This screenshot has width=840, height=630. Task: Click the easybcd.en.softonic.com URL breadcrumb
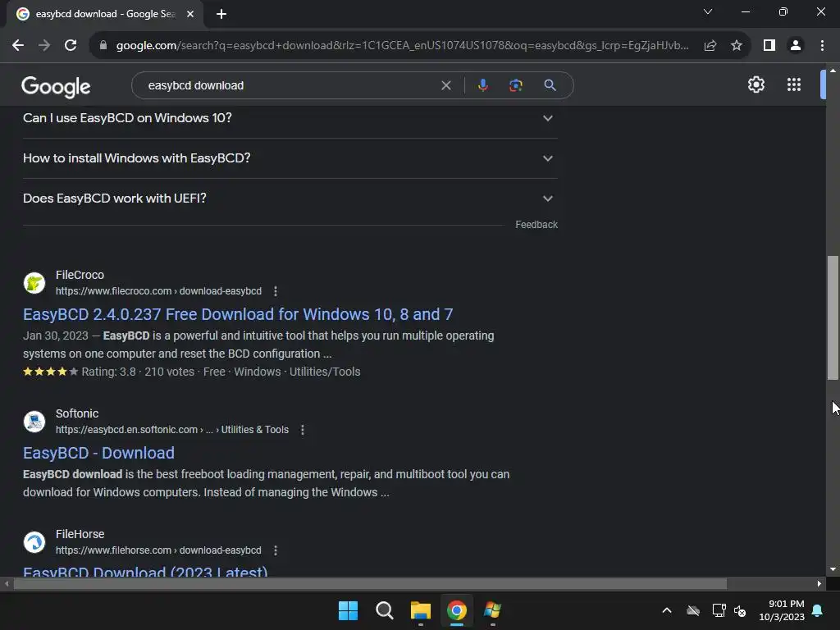172,430
